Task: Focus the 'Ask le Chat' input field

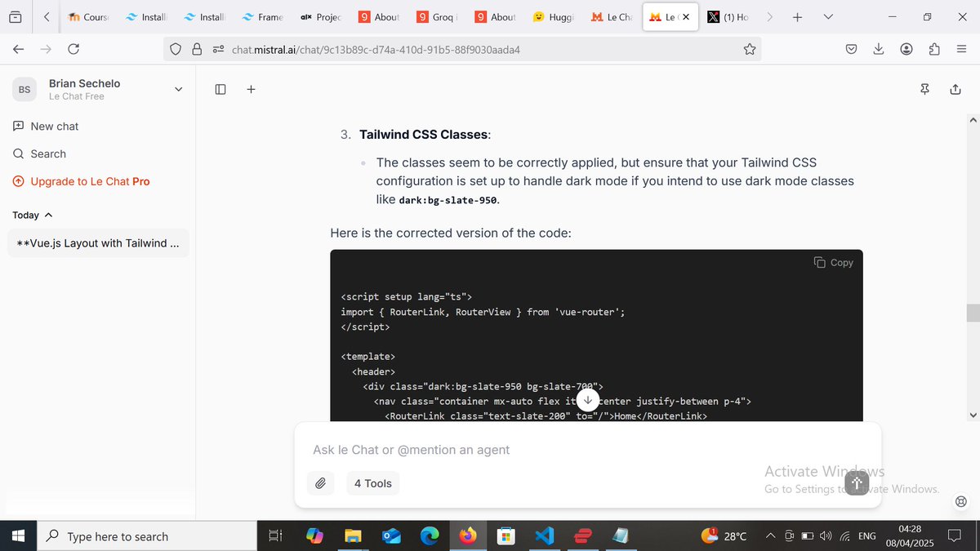Action: [x=588, y=450]
